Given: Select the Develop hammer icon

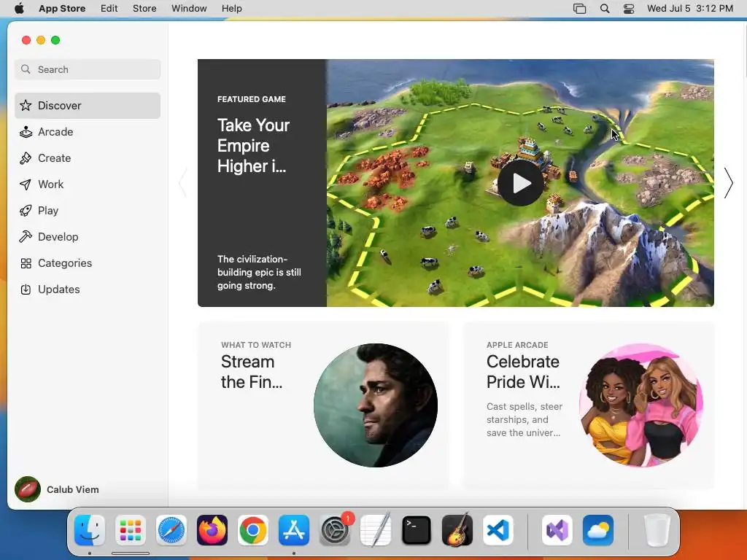Looking at the screenshot, I should click(26, 237).
